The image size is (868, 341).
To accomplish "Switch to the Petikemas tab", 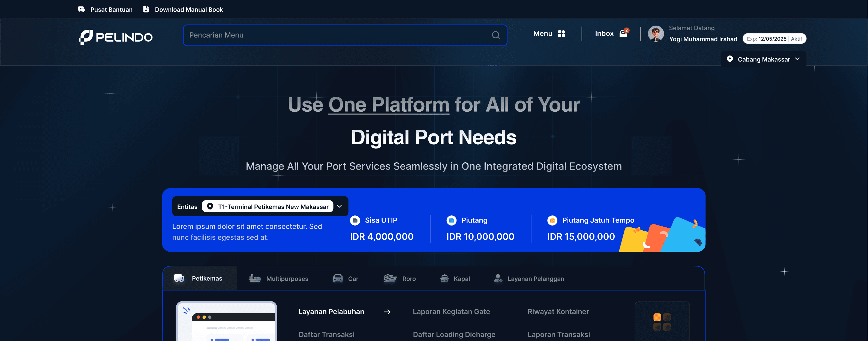I will click(x=200, y=278).
